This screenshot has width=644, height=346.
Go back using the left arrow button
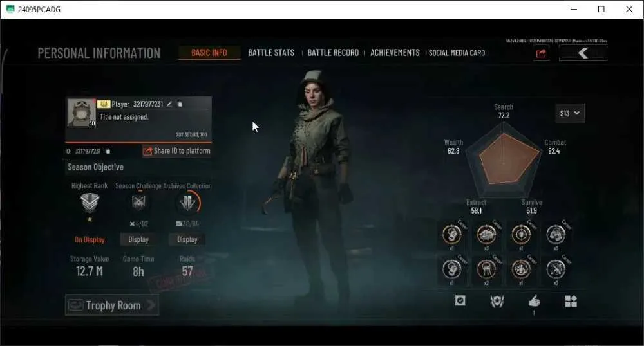coord(583,53)
